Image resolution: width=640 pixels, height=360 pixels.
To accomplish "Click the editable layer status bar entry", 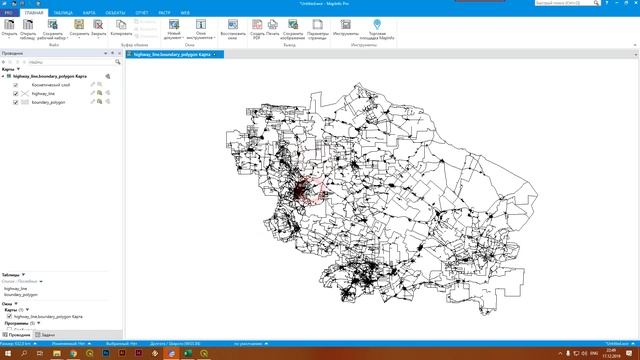I will 71,344.
